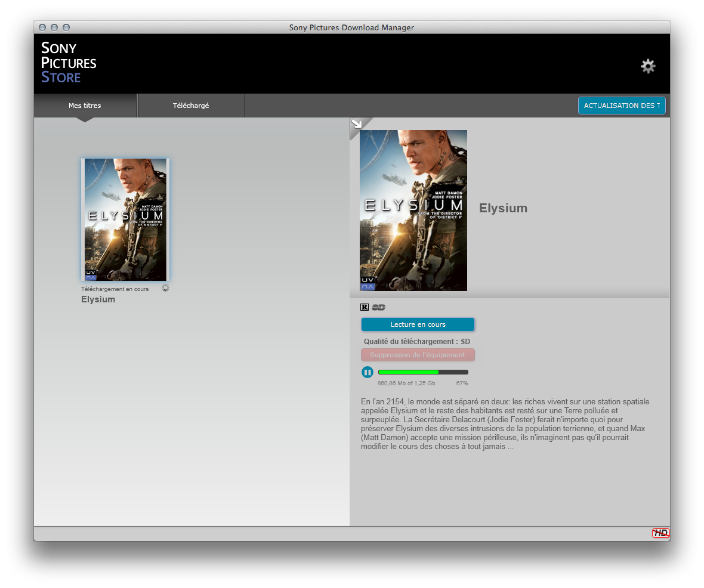Zoom the Download Manager window
Screen dimensions: 704x588
pyautogui.click(x=66, y=27)
